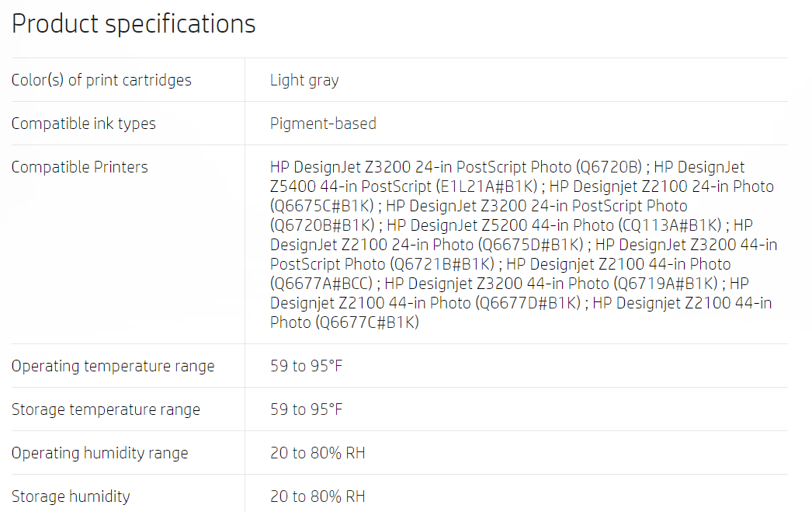Select 'Operating temperature range' label

click(113, 367)
